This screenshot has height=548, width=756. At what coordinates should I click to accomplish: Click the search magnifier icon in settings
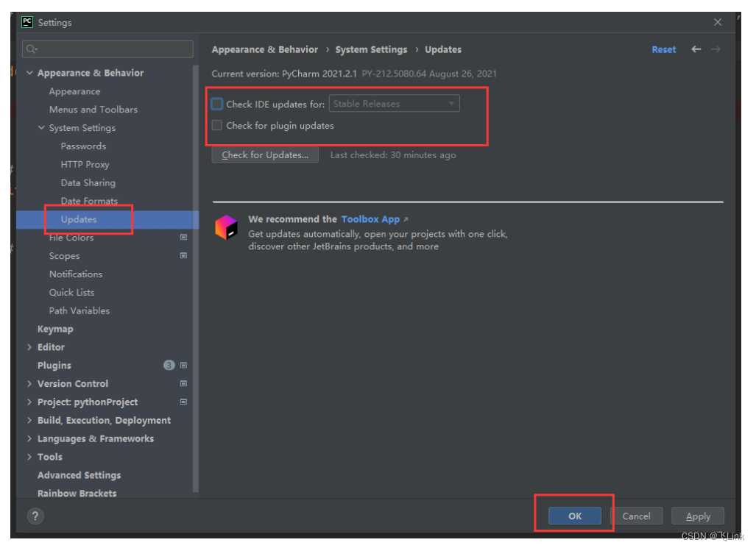[32, 49]
